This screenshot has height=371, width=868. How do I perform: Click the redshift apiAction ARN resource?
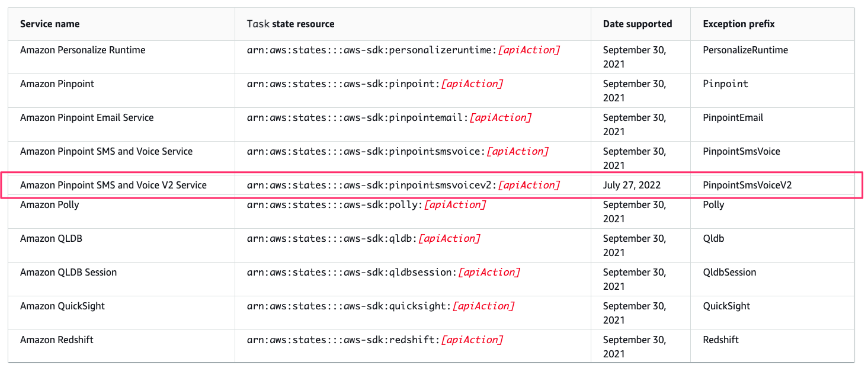point(375,340)
